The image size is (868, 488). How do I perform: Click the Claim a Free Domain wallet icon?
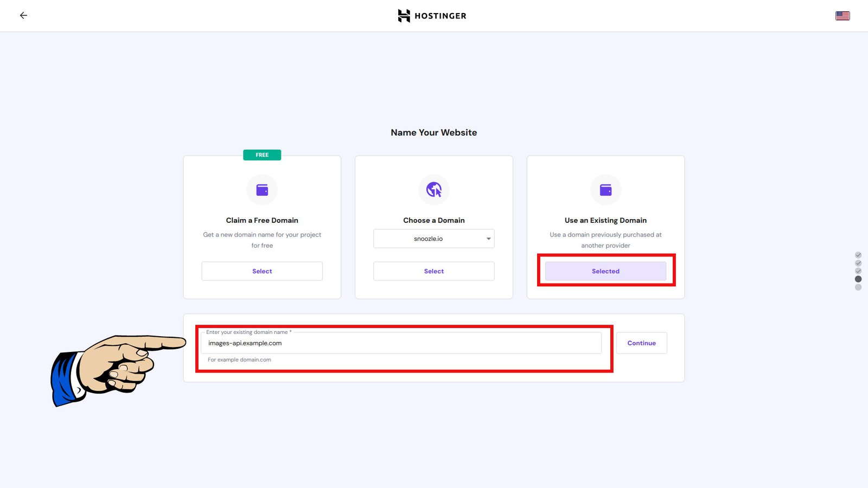click(x=262, y=190)
